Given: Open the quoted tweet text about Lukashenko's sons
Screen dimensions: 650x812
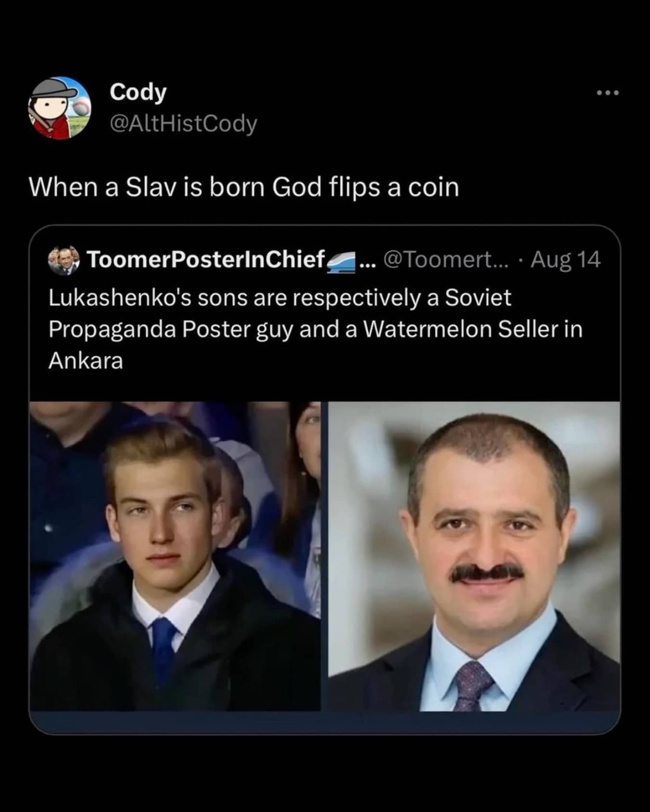Looking at the screenshot, I should 315,329.
